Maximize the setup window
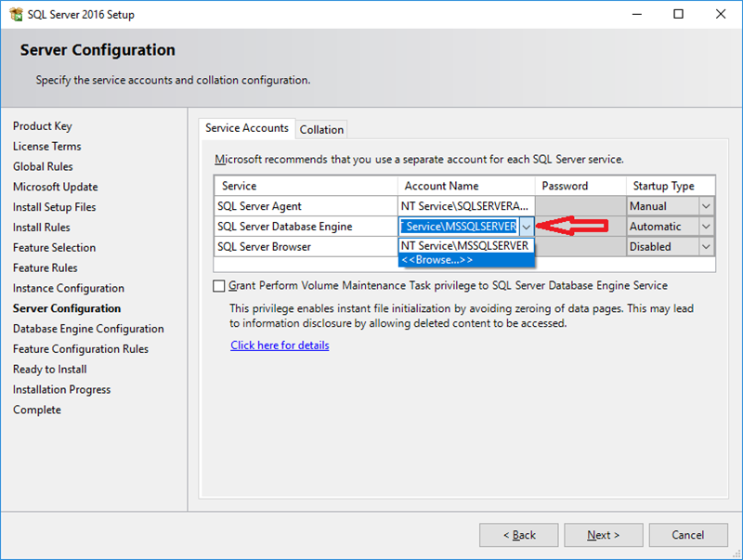Viewport: 743px width, 560px height. tap(679, 14)
